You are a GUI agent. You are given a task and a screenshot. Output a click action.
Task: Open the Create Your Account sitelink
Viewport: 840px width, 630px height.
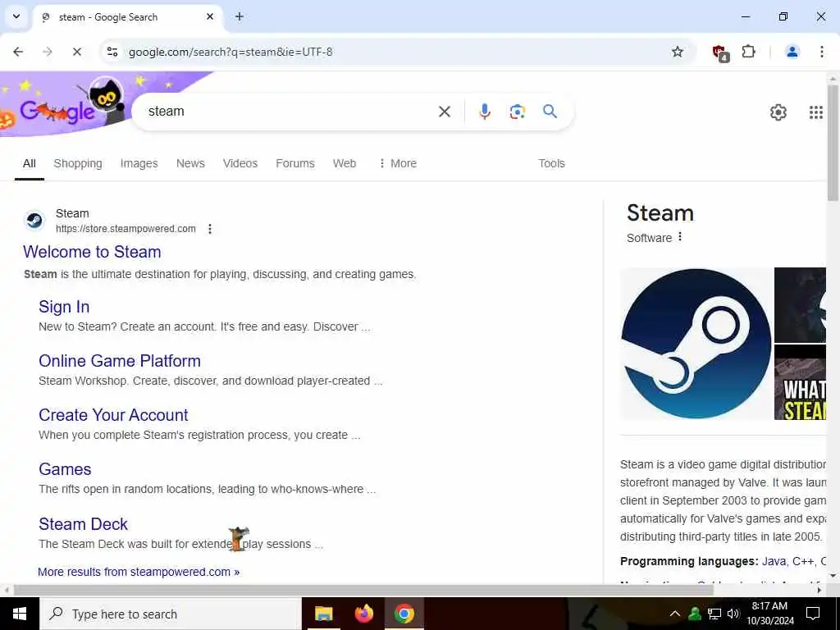point(113,415)
